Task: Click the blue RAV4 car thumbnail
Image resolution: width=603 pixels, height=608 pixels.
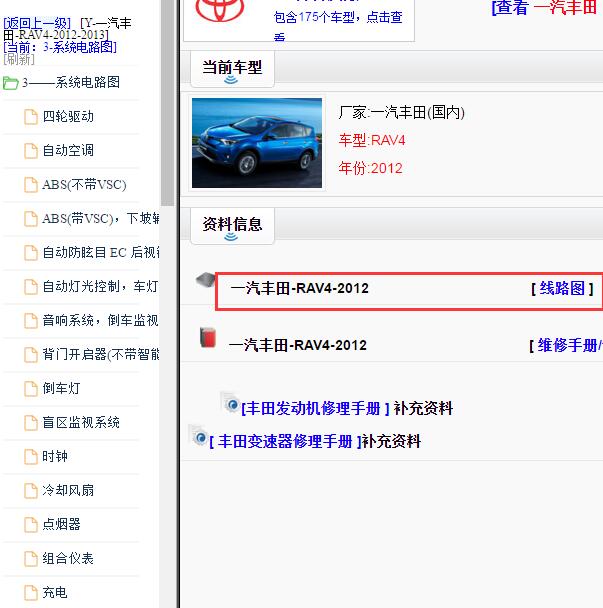Action: [257, 143]
